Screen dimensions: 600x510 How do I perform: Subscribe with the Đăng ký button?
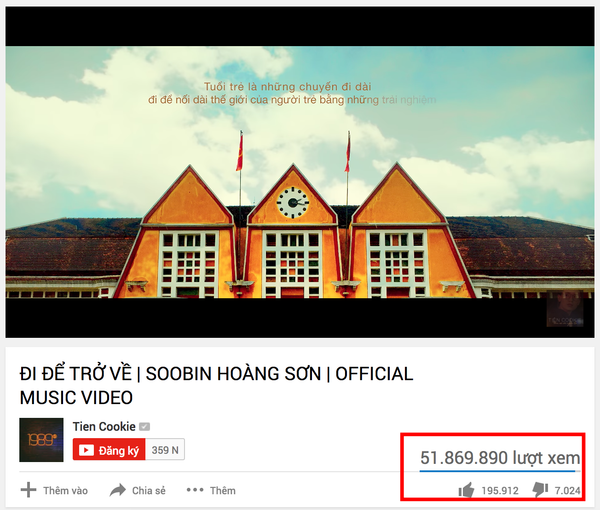109,449
